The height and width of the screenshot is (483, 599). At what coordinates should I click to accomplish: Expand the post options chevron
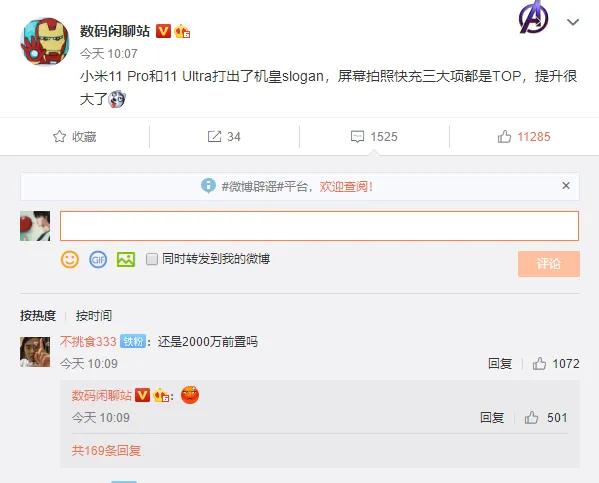(x=573, y=22)
